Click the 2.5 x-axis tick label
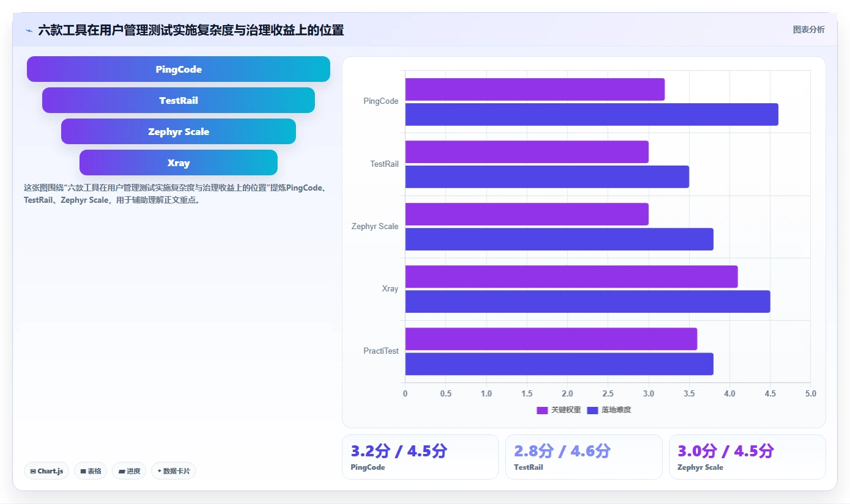850x504 pixels. pos(608,393)
